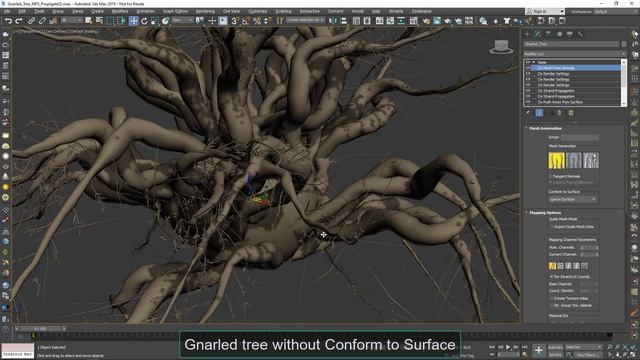Open the Scripting menu

283,11
